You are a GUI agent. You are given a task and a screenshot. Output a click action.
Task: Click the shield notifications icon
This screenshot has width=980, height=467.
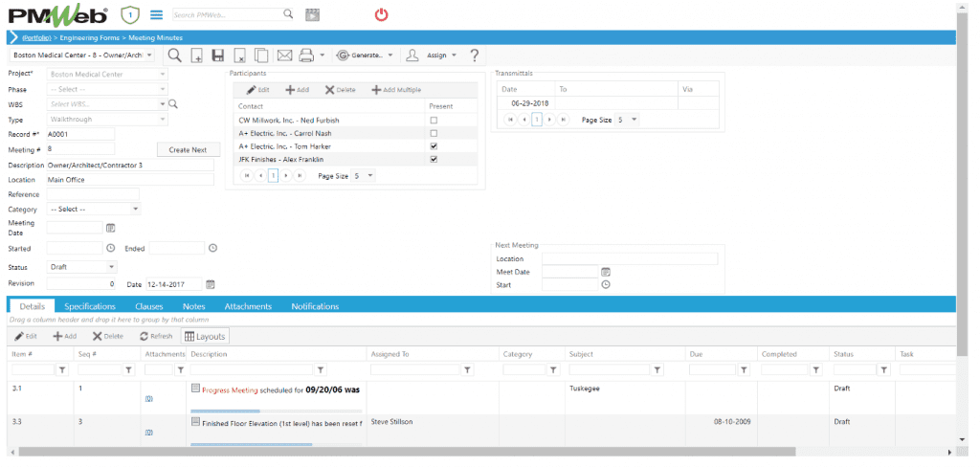(130, 13)
